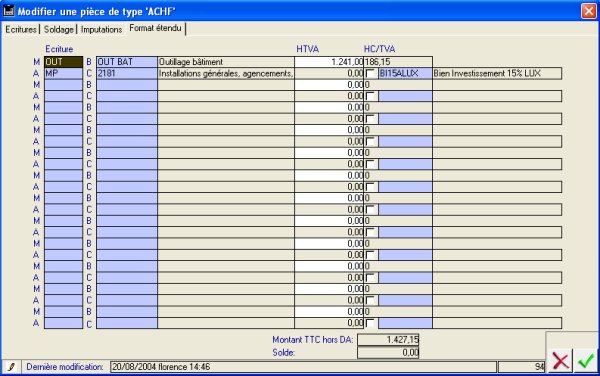
Task: Open the Soldage tab
Action: tap(59, 29)
